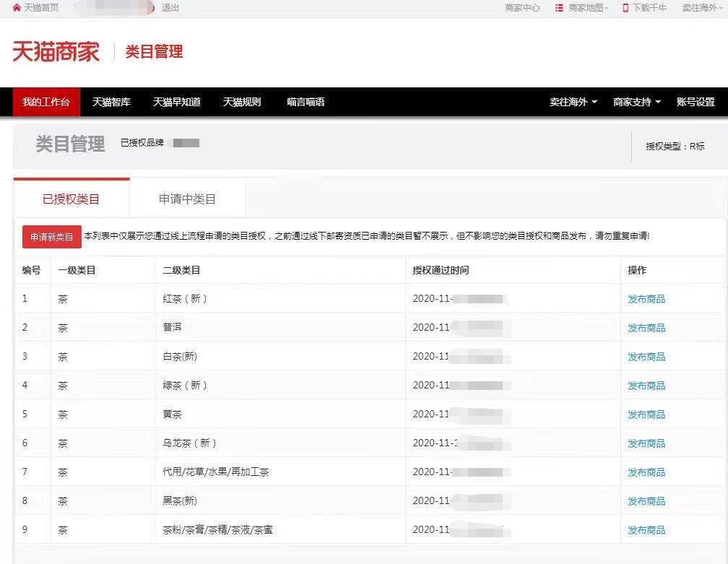Click the 一级类目 column header
The width and height of the screenshot is (728, 564).
pyautogui.click(x=77, y=269)
